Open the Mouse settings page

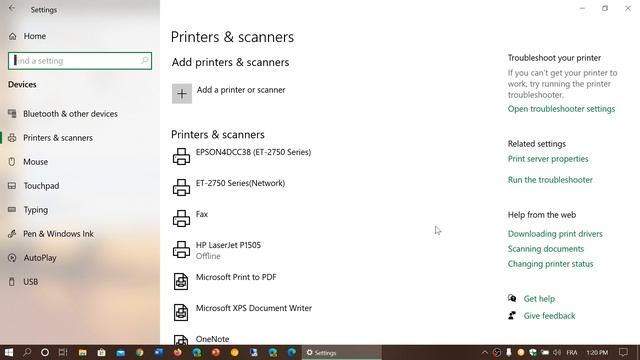(36, 162)
